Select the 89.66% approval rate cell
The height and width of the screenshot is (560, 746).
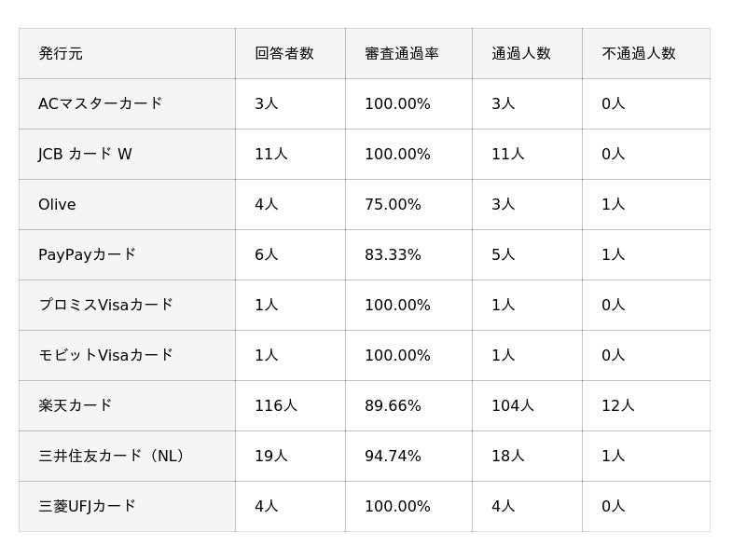pos(393,406)
